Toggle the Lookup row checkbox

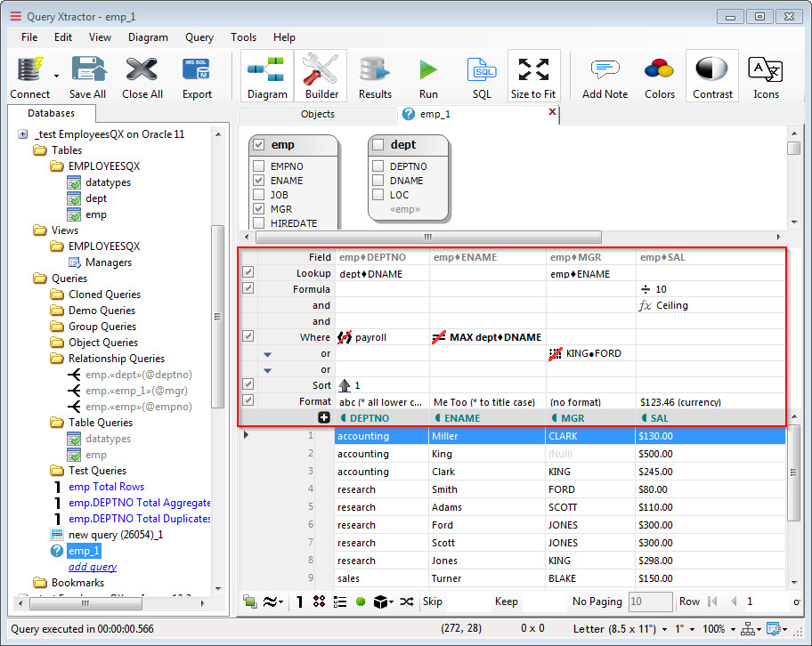pyautogui.click(x=248, y=272)
